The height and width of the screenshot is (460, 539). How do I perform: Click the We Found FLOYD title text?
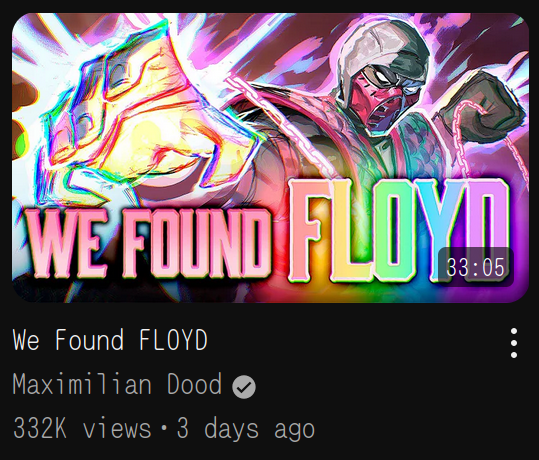point(110,340)
